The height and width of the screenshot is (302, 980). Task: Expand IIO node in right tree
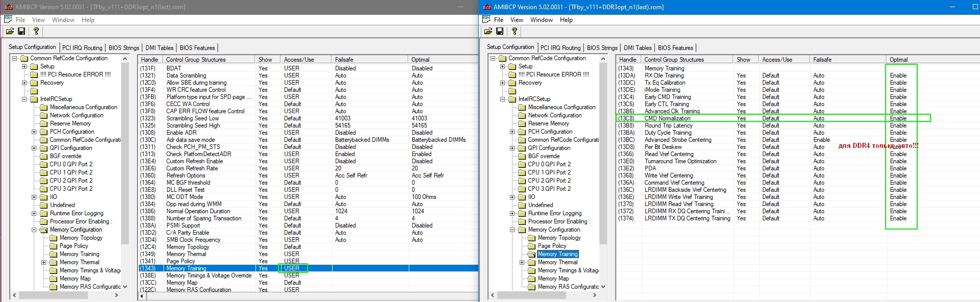[x=512, y=197]
